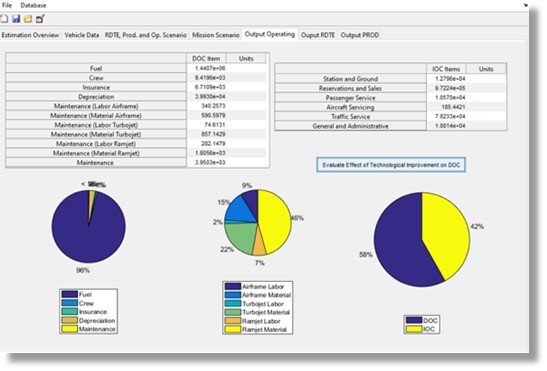Image resolution: width=547 pixels, height=371 pixels.
Task: Click the DOC Item column header
Action: [206, 58]
